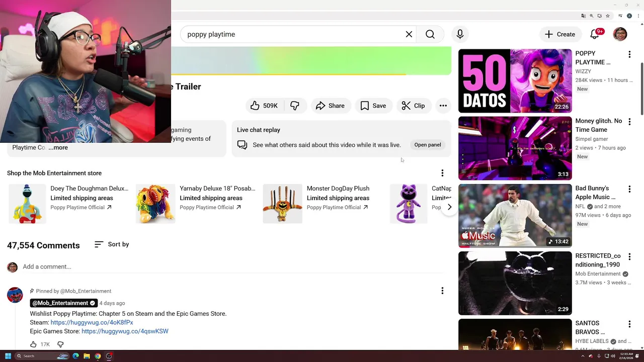Open the huggywug.co/4oK8fPx Steam link

pos(92,322)
